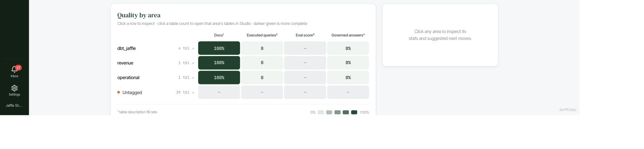This screenshot has width=644, height=149.
Task: Select the dbt_jaffle row label
Action: click(127, 48)
